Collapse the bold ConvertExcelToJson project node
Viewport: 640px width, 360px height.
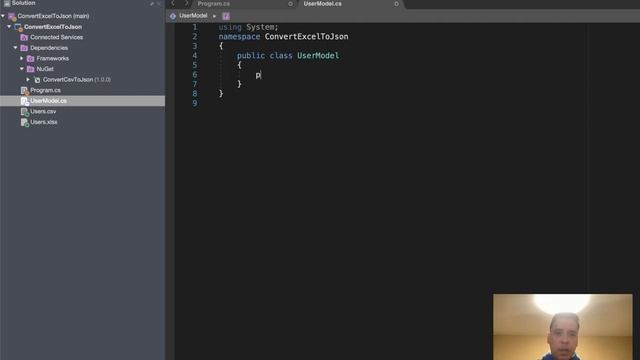pyautogui.click(x=9, y=27)
